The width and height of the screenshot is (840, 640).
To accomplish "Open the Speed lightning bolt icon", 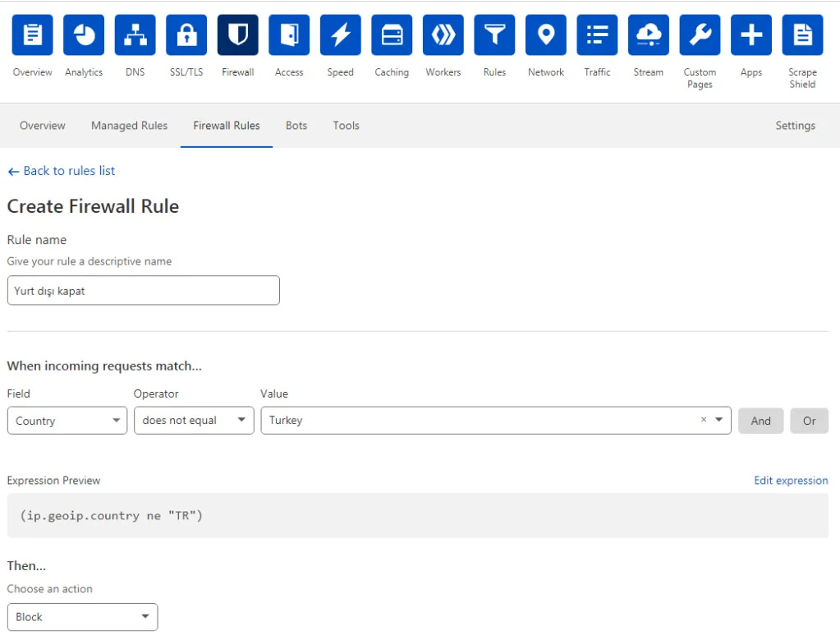I will pos(341,35).
